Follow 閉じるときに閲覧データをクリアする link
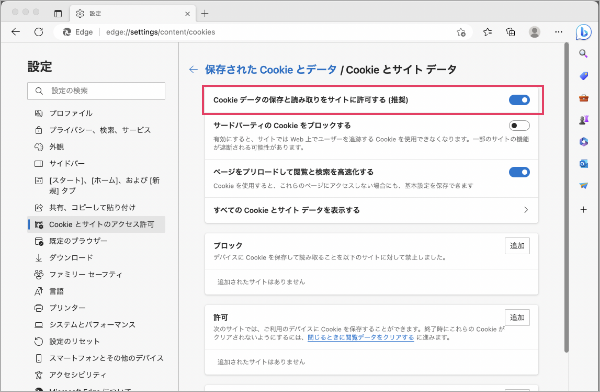This screenshot has width=600, height=392. [x=361, y=337]
